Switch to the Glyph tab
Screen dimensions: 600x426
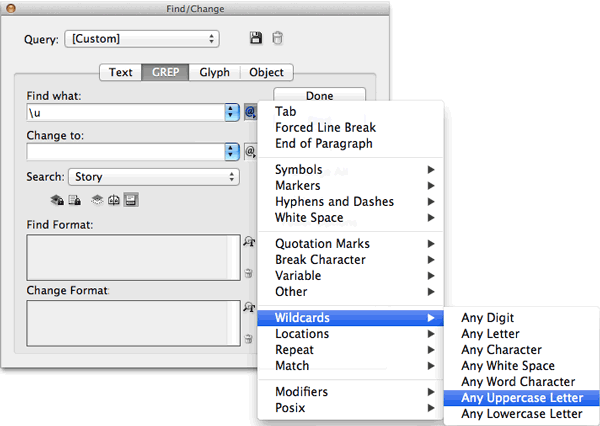[215, 72]
